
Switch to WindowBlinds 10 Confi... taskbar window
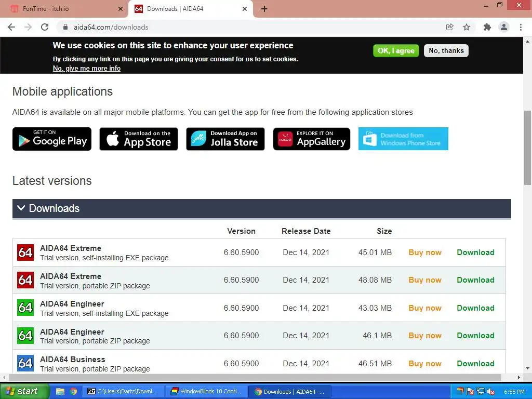206,392
